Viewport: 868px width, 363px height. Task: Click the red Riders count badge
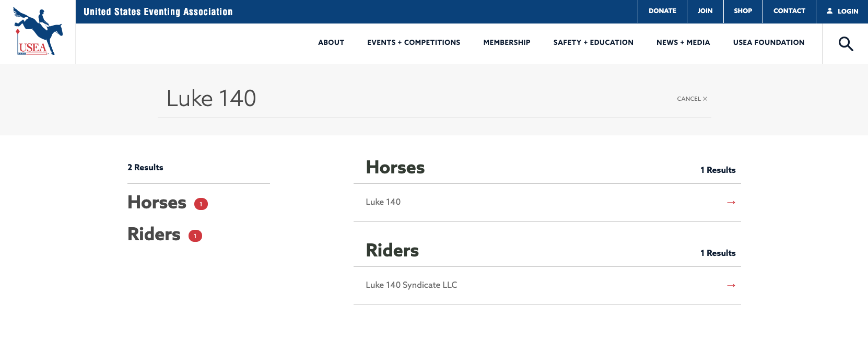pyautogui.click(x=195, y=236)
